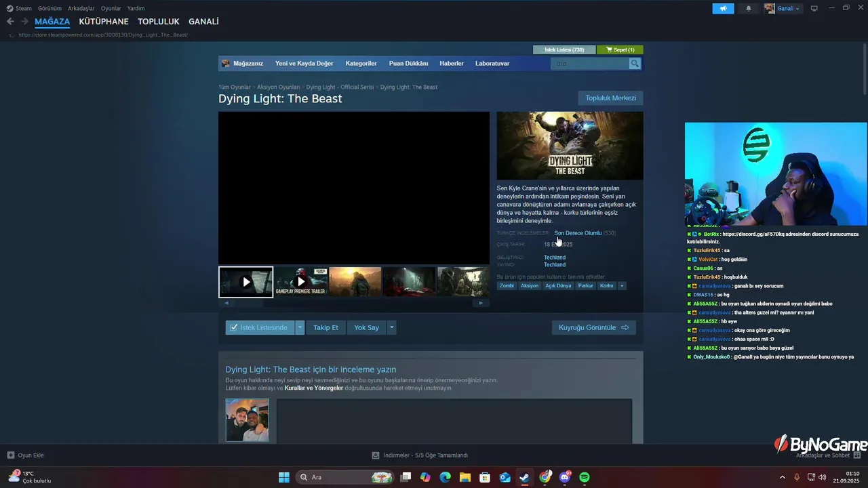Open the Son Derece Olumlu reviews link
Screen dimensions: 868x488
click(578, 233)
